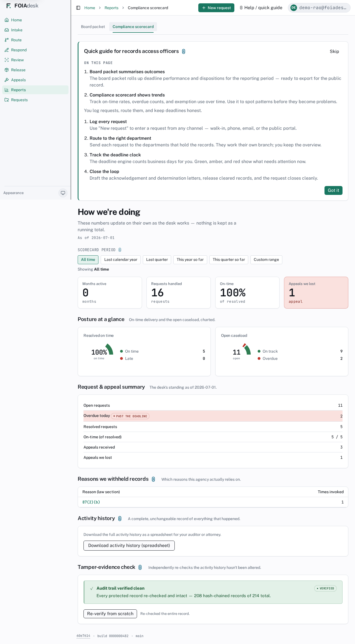Screen dimensions: 355x644
Task: Click the info icon beside Tamper-evidence check
Action: coord(140,567)
